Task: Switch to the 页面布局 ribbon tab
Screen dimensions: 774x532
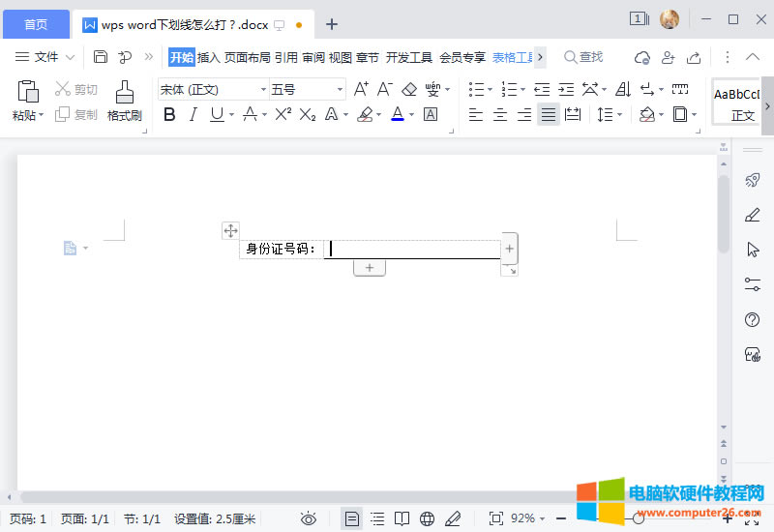Action: [x=247, y=57]
